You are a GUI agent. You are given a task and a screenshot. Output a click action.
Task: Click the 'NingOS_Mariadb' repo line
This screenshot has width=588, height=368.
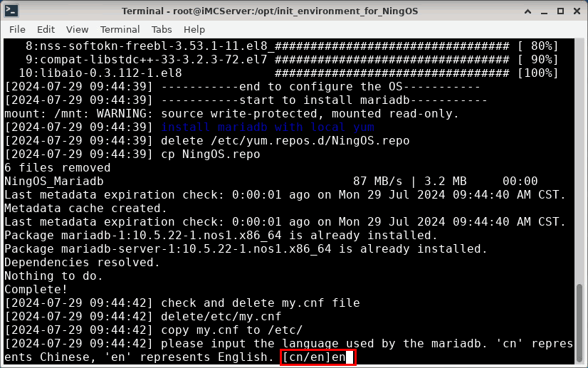click(271, 182)
